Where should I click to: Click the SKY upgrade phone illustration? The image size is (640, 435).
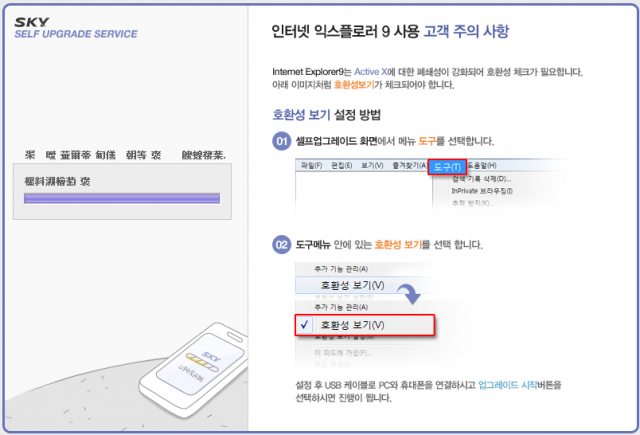pos(193,369)
